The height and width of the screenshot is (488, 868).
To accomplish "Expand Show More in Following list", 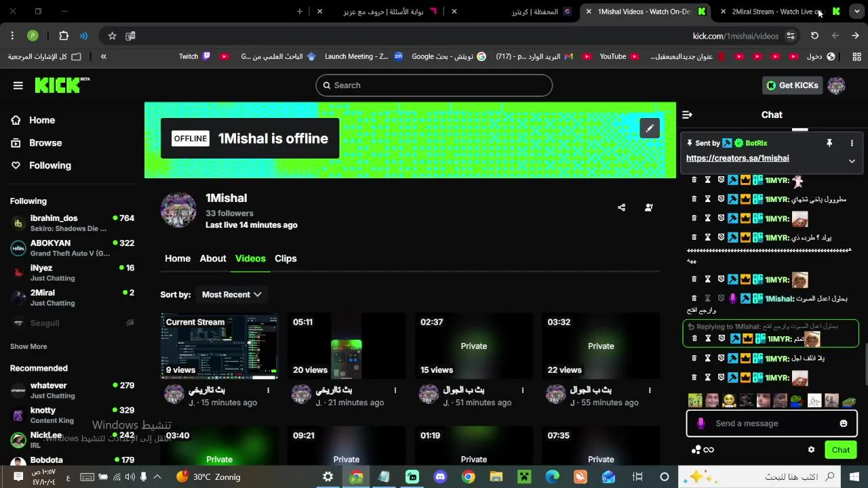I will point(28,346).
